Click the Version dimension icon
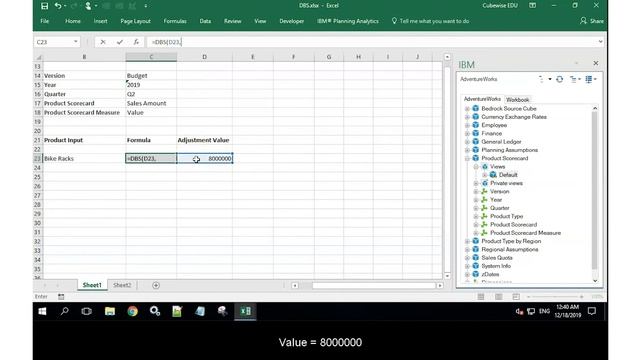 484,191
